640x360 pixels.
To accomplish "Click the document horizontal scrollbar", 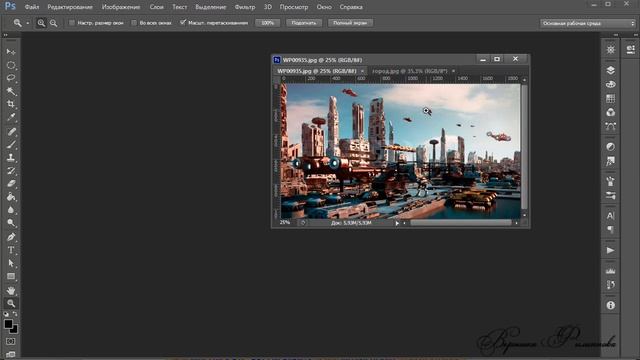I will point(460,223).
